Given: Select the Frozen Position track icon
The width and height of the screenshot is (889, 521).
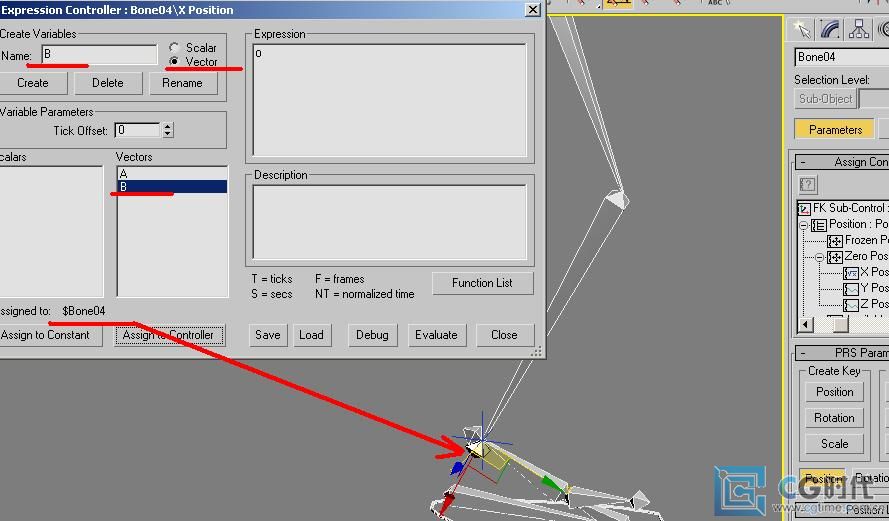Looking at the screenshot, I should tap(835, 241).
